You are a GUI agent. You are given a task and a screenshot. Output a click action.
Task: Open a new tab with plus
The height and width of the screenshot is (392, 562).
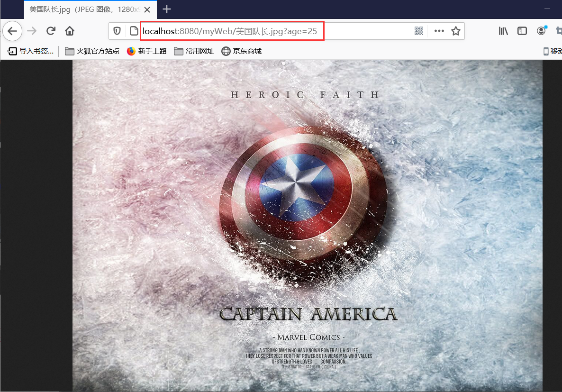pyautogui.click(x=167, y=9)
